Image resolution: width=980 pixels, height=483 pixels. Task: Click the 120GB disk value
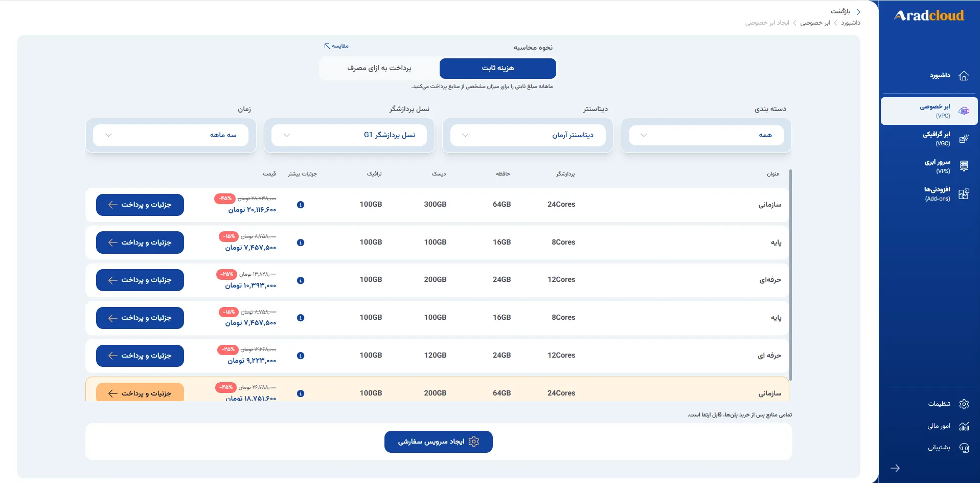[435, 356]
